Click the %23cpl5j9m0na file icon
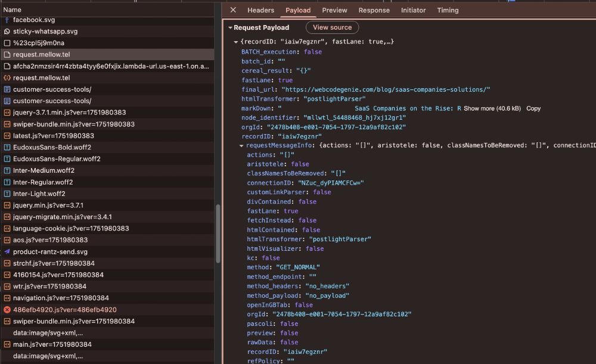Screen dimensions: 596x364 click(7, 43)
